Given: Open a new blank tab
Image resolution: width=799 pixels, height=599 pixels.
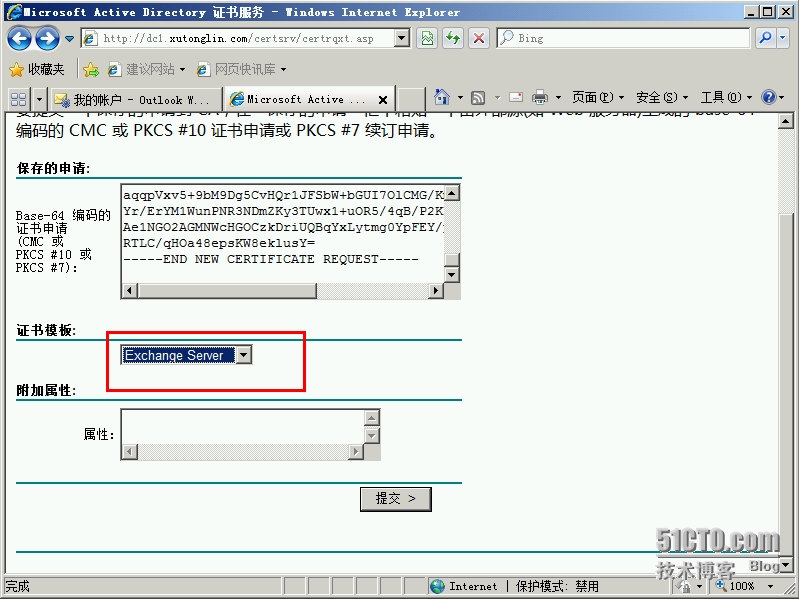Looking at the screenshot, I should pos(411,99).
